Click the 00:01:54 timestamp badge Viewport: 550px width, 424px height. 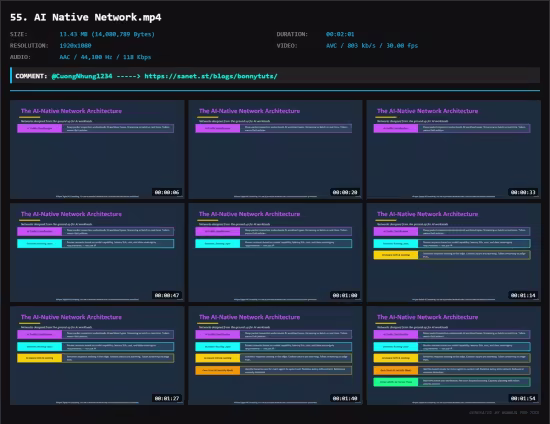[523, 398]
